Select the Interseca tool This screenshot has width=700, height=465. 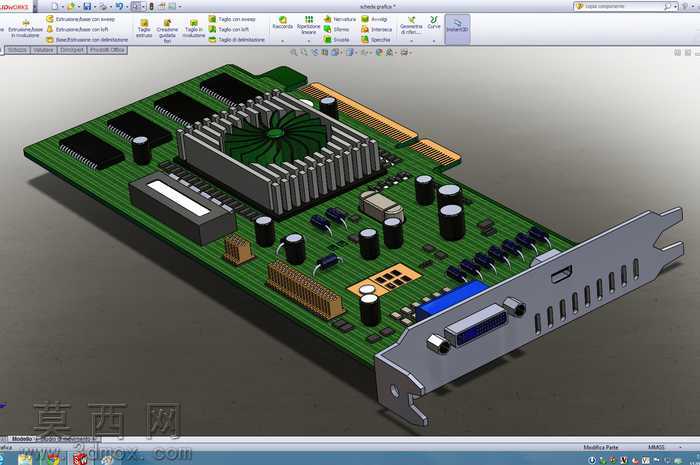[376, 29]
